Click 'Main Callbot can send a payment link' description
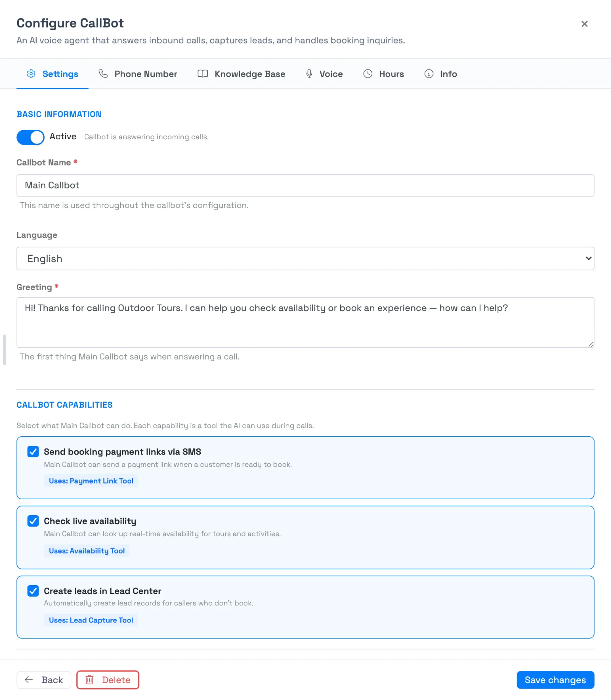The image size is (611, 700). [x=168, y=465]
